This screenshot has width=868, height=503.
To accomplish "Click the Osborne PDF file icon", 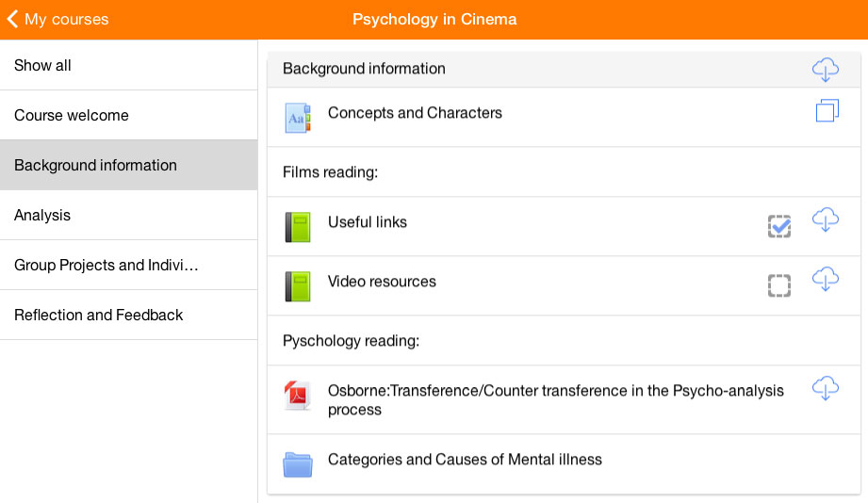I will click(298, 396).
